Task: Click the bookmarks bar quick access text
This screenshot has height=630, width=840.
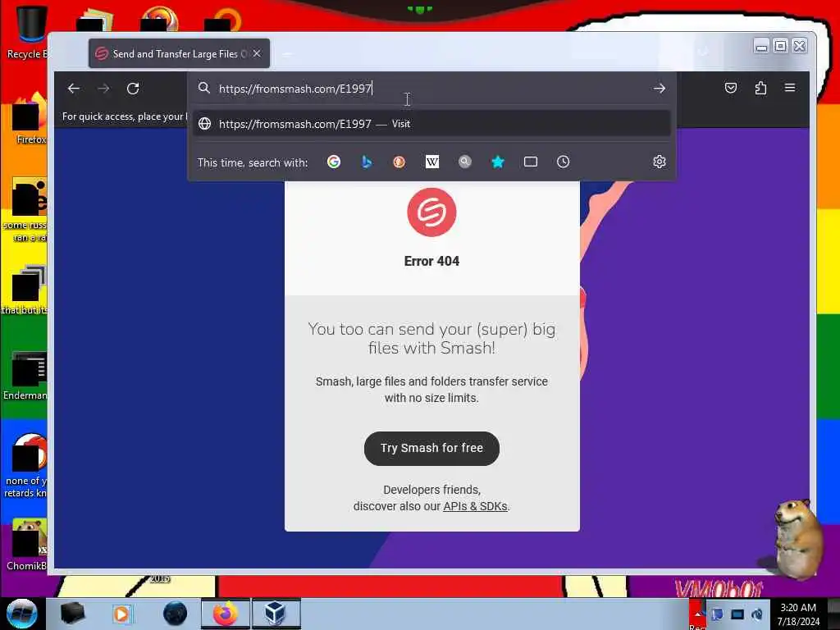Action: pyautogui.click(x=125, y=116)
